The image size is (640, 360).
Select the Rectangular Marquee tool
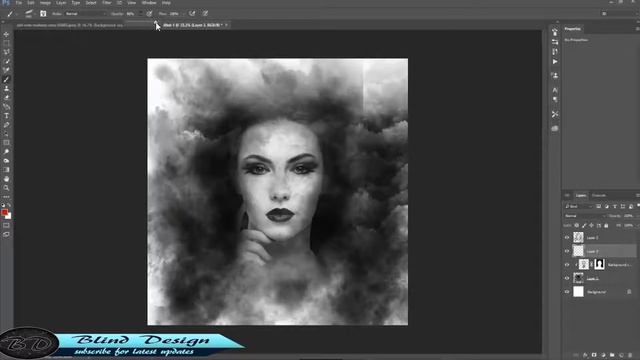click(6, 43)
